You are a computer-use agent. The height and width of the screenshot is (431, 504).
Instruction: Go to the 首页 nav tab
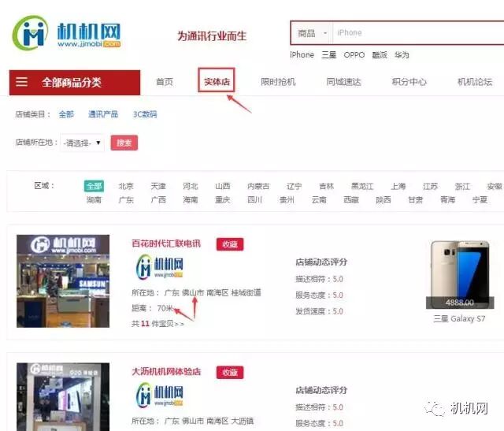pyautogui.click(x=165, y=82)
